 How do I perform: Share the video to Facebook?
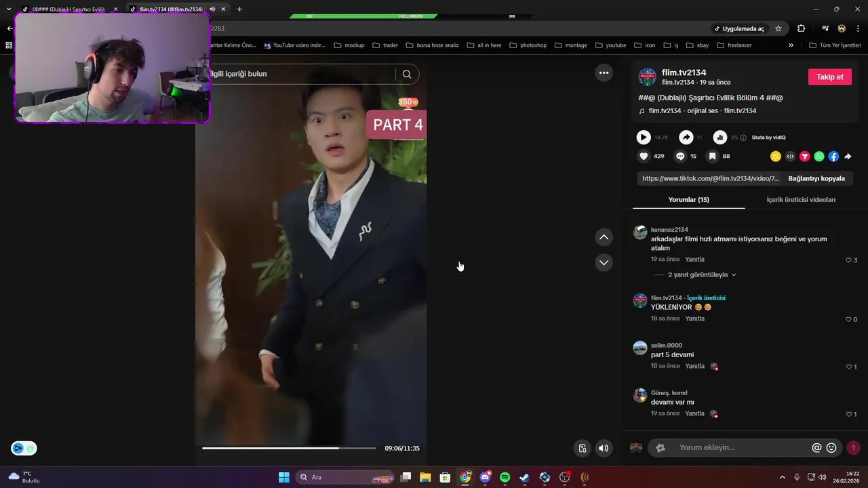pos(833,157)
